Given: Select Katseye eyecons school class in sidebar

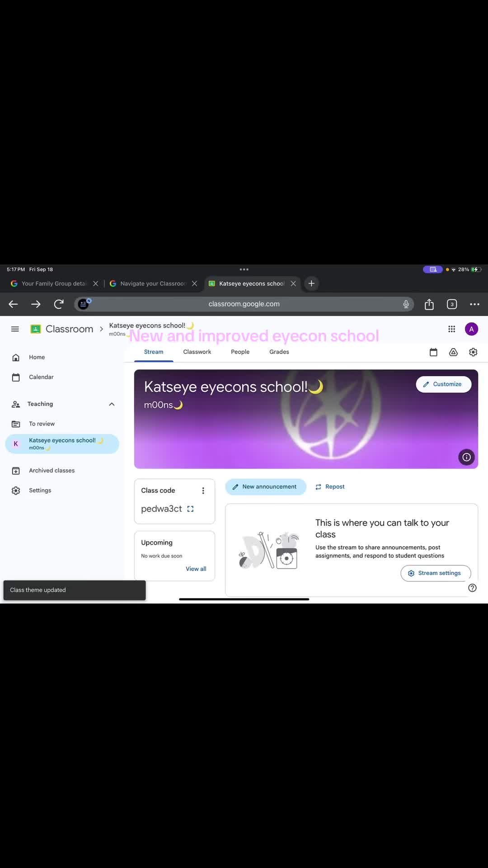Looking at the screenshot, I should [62, 444].
